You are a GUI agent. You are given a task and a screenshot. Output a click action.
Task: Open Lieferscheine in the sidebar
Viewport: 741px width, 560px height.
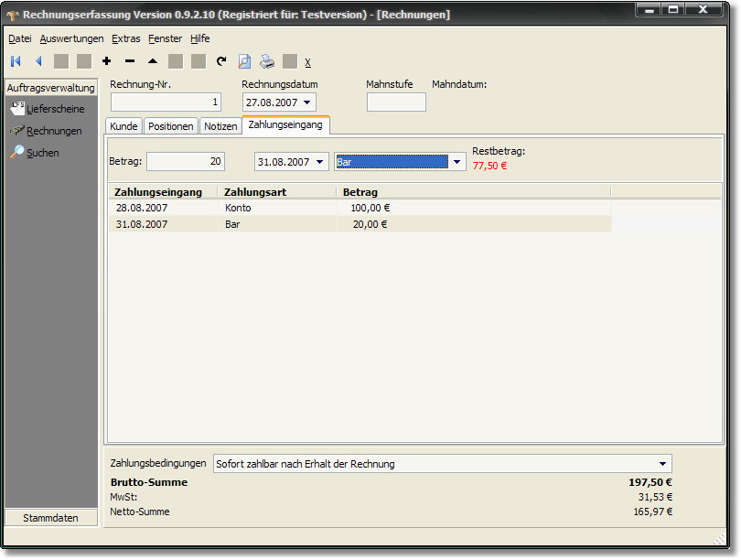coord(55,109)
